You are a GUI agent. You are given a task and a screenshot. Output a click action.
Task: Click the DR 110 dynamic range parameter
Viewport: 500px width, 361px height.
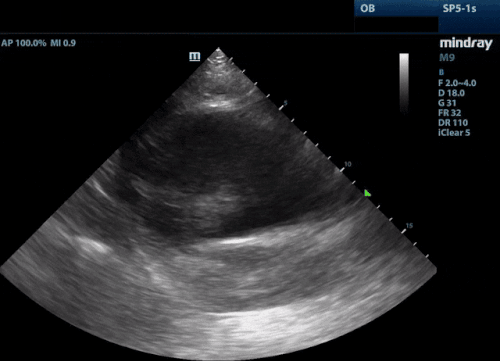453,123
